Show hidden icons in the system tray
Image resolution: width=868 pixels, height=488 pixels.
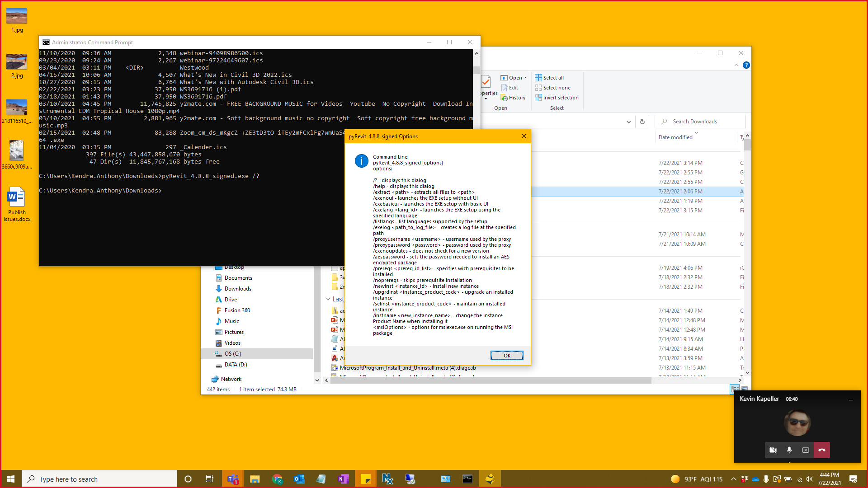pyautogui.click(x=734, y=479)
